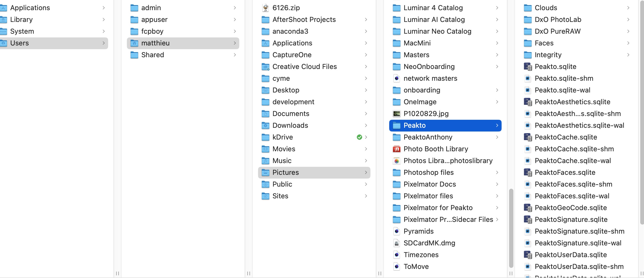This screenshot has width=644, height=278.
Task: Select the Pictures folder
Action: coord(314,172)
